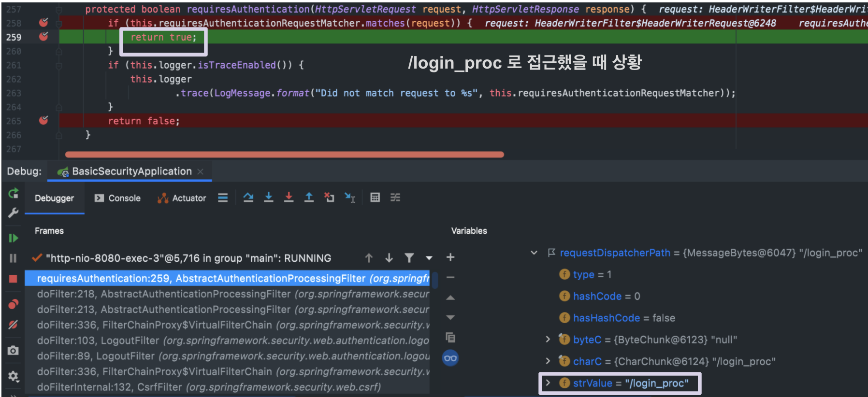Image resolution: width=868 pixels, height=397 pixels.
Task: Select frame doFilter:89 LogoutFilter
Action: pos(227,356)
